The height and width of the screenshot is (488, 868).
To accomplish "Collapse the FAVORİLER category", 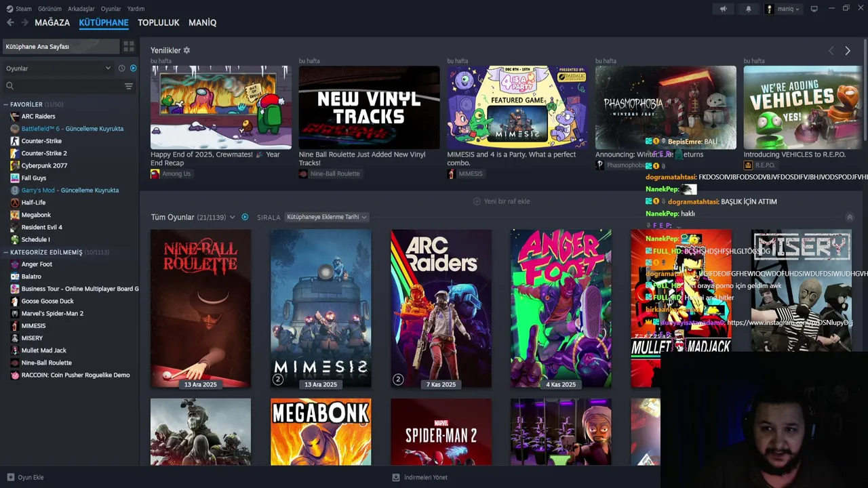I will [5, 104].
